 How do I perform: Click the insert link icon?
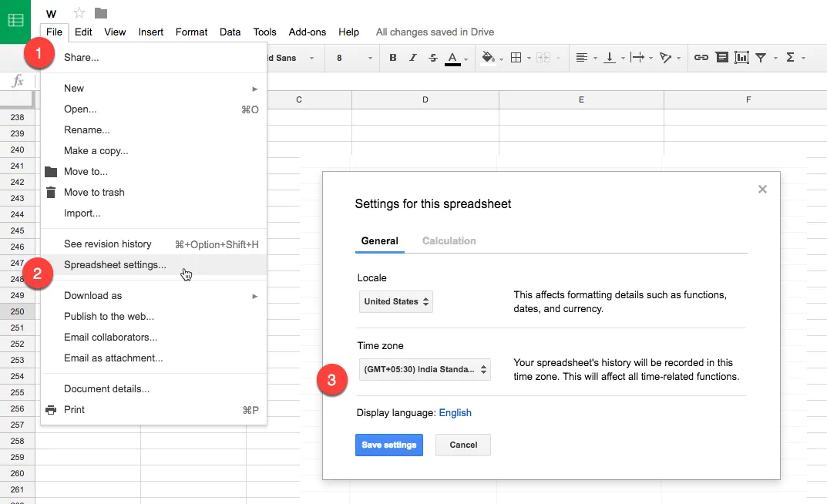pyautogui.click(x=701, y=58)
